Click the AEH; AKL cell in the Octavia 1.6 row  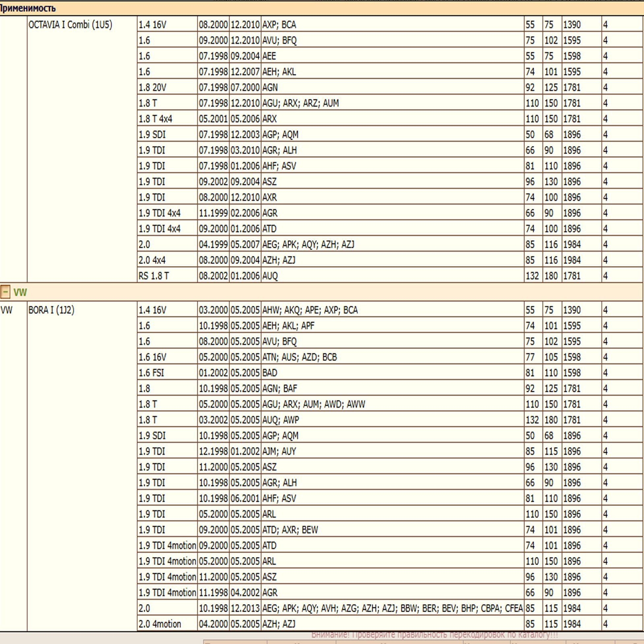tap(392, 72)
